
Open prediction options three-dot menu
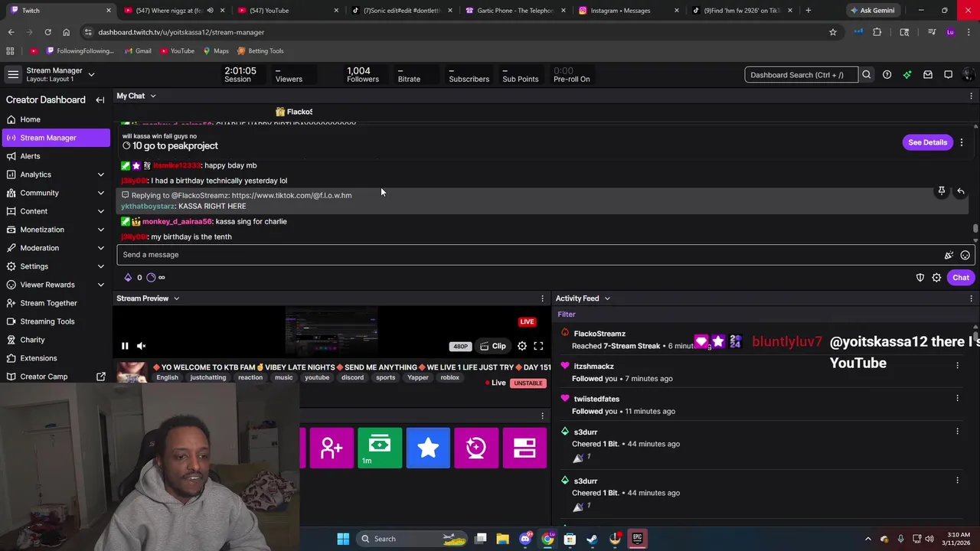(962, 142)
